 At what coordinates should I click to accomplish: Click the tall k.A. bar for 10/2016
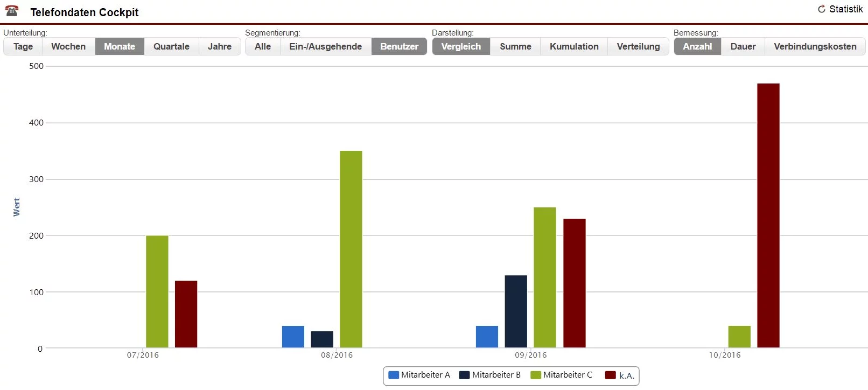(x=768, y=215)
